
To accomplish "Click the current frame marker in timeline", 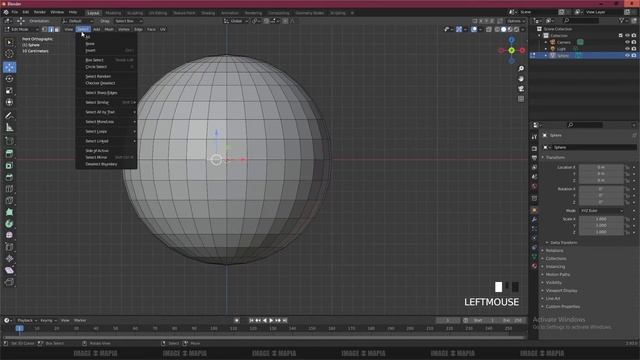I will (x=19, y=328).
